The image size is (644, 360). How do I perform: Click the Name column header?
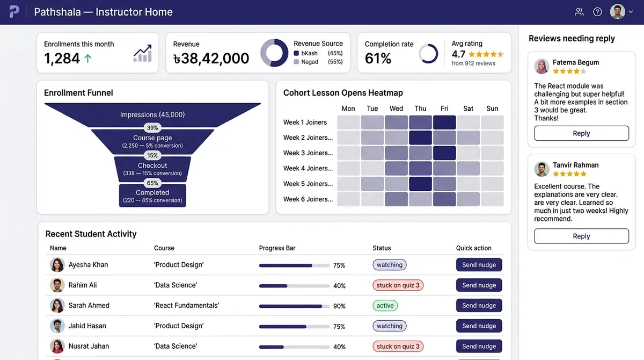[58, 248]
